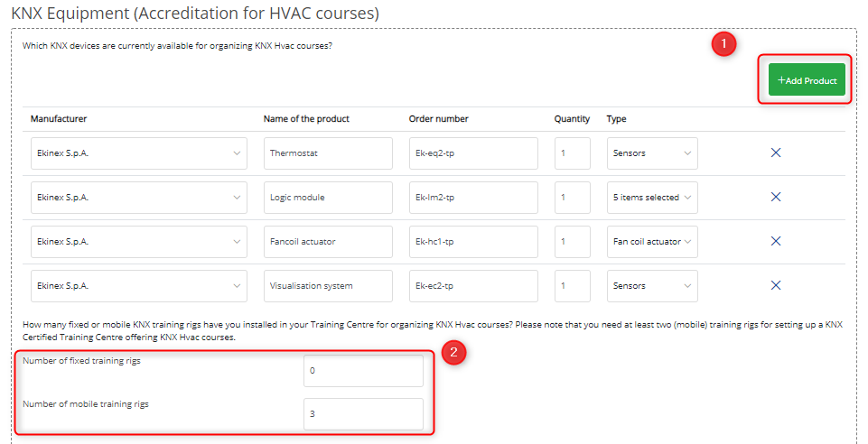868x444 pixels.
Task: Open Type dropdown in Thermostat row
Action: point(652,153)
